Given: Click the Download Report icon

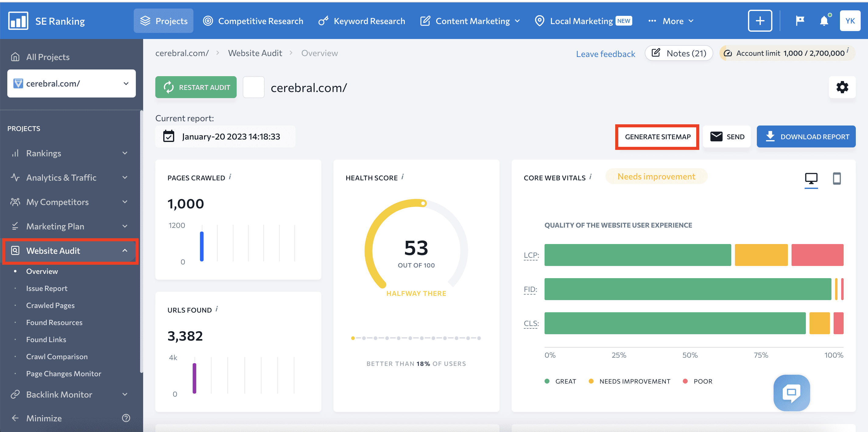Looking at the screenshot, I should 770,137.
